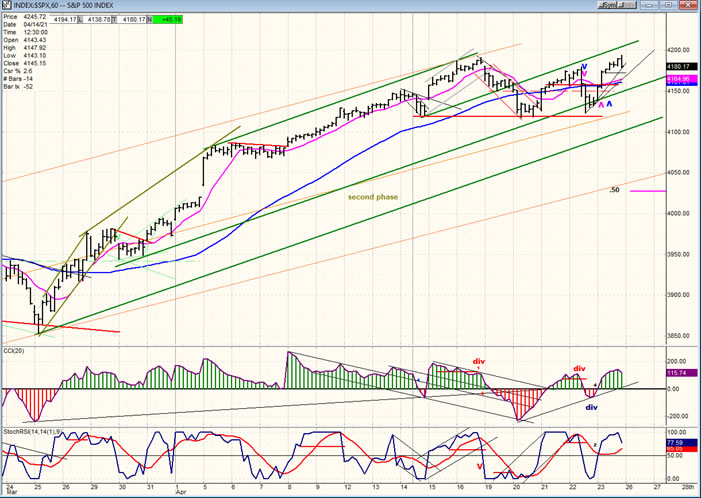
Task: Click the StochRSI(14,14(1),9) indicator label
Action: [32, 432]
